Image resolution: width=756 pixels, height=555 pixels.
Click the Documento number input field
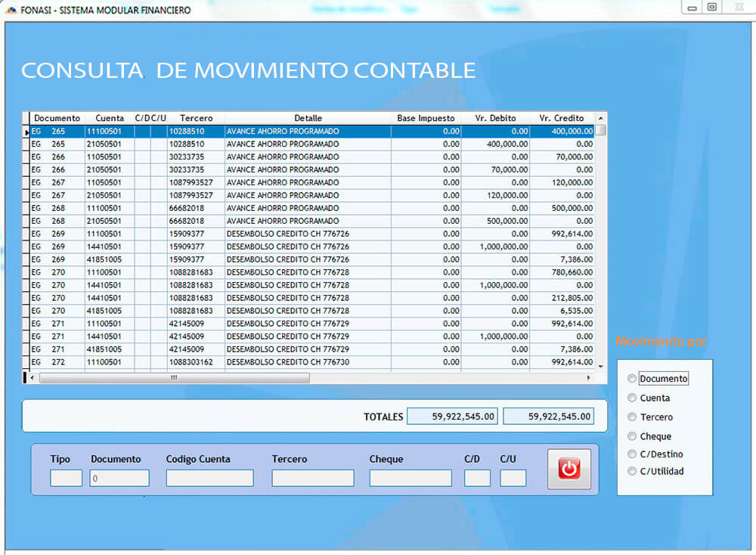click(119, 478)
